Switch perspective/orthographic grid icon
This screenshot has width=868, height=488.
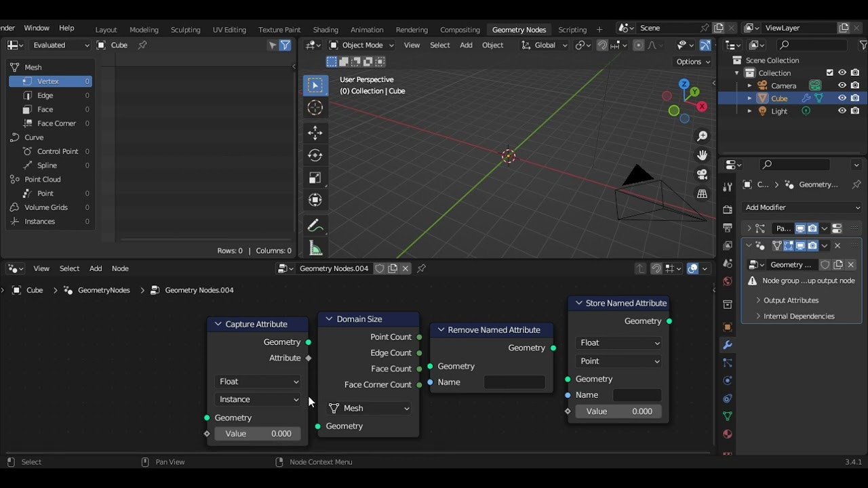703,194
